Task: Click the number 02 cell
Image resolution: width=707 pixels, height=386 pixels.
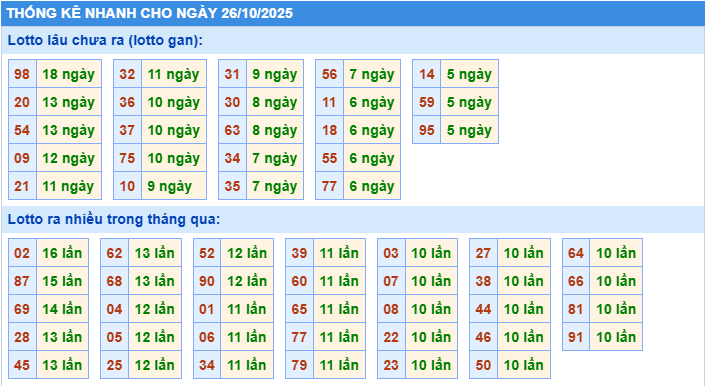Action: tap(22, 253)
